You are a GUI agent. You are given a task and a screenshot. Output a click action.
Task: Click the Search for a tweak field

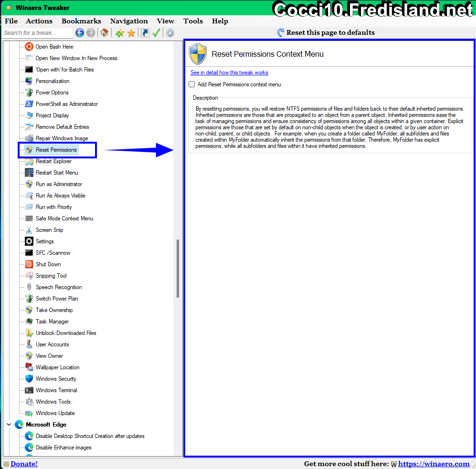point(38,33)
